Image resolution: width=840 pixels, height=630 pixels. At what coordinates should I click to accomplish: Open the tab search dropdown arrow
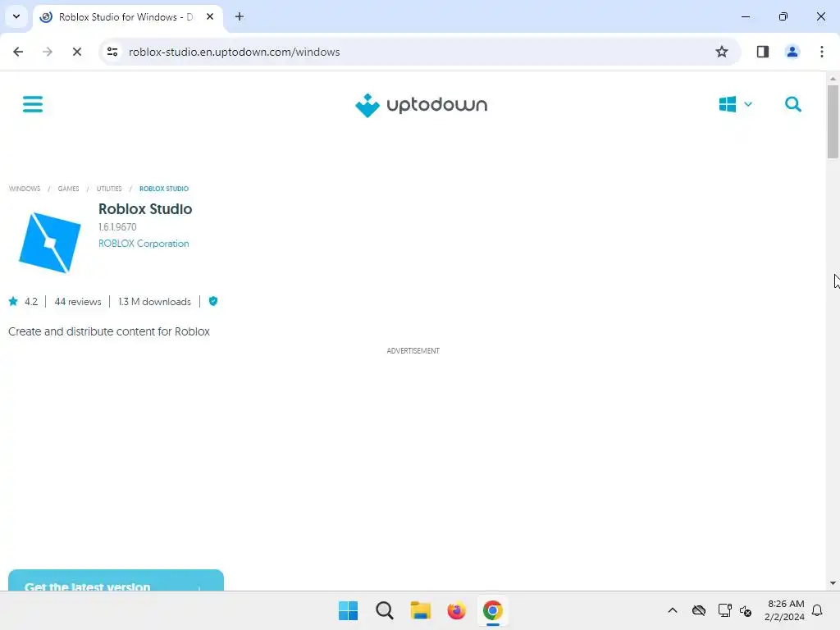(x=16, y=16)
